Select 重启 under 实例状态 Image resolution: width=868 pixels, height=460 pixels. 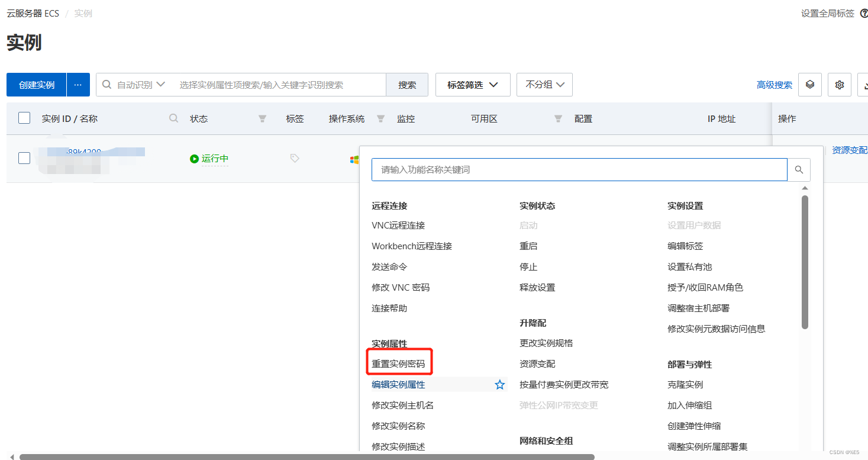click(x=528, y=246)
